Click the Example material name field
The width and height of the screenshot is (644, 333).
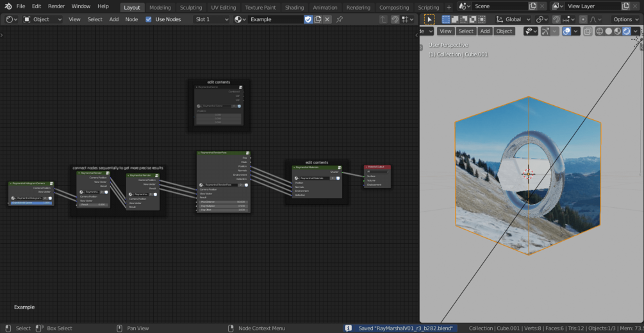coord(274,19)
